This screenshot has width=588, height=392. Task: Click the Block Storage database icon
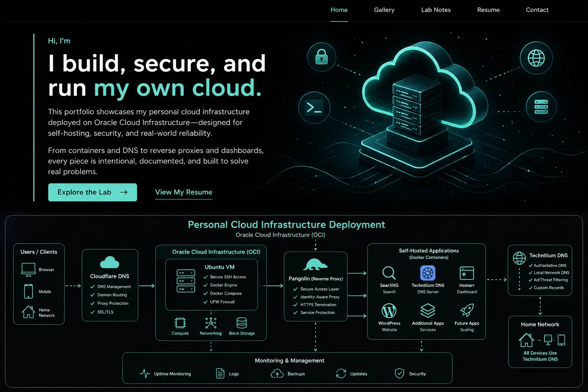click(x=242, y=323)
